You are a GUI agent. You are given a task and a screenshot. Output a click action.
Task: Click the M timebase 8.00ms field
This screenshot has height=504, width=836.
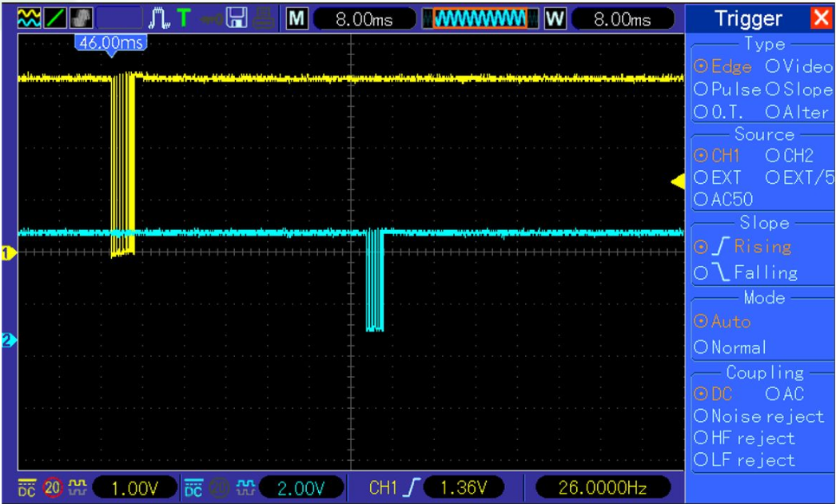pos(364,19)
